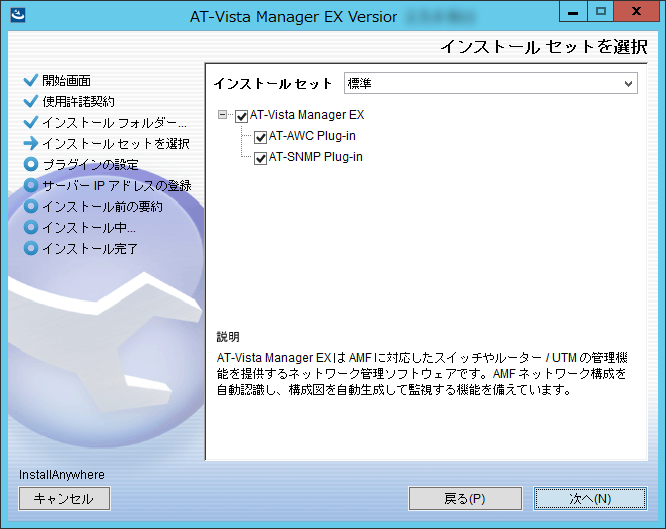Click the arrow icon beside インストール セットを選択
The height and width of the screenshot is (529, 666).
pyautogui.click(x=30, y=143)
